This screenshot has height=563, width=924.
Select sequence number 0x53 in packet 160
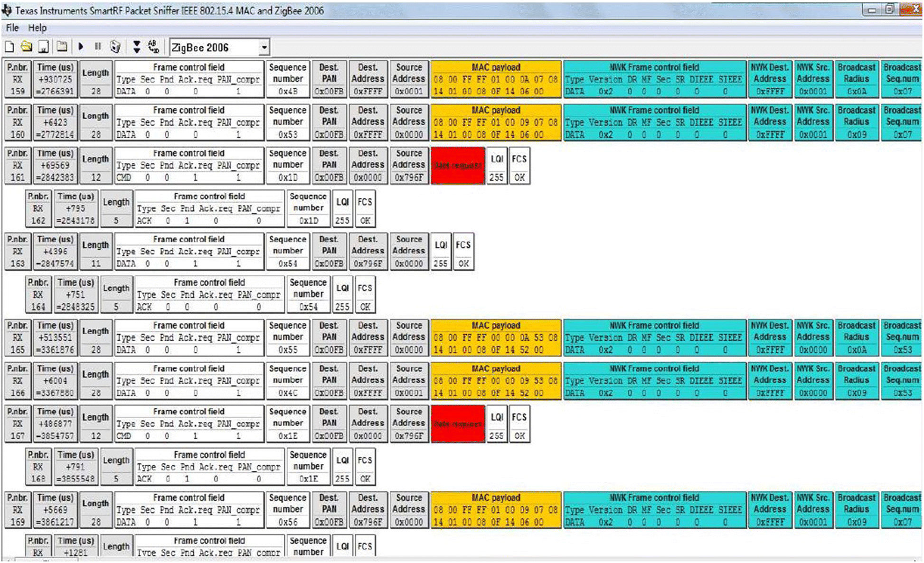(288, 122)
